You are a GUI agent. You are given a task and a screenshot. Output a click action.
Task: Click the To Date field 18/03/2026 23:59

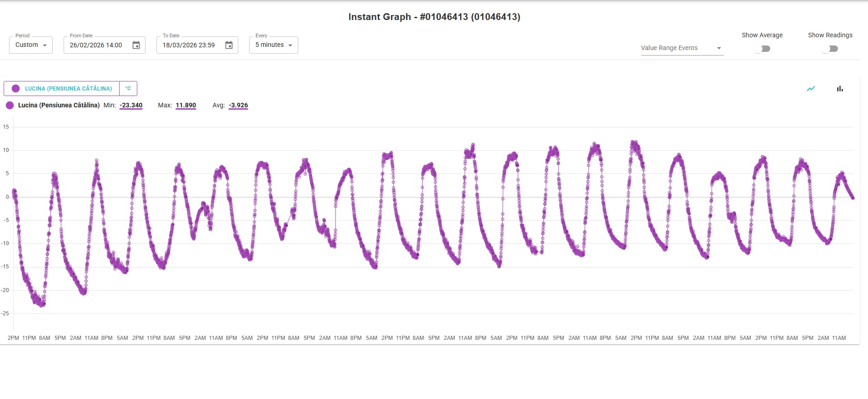point(189,45)
